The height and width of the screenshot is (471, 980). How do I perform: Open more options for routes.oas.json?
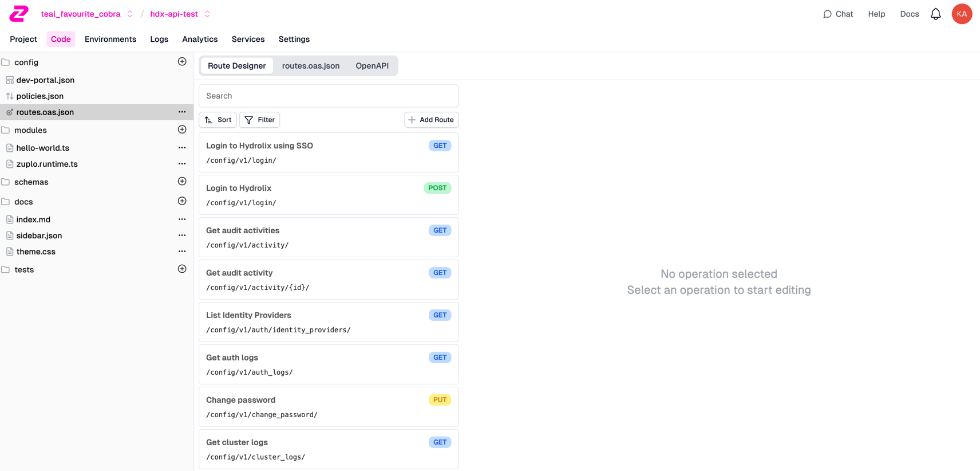(182, 112)
